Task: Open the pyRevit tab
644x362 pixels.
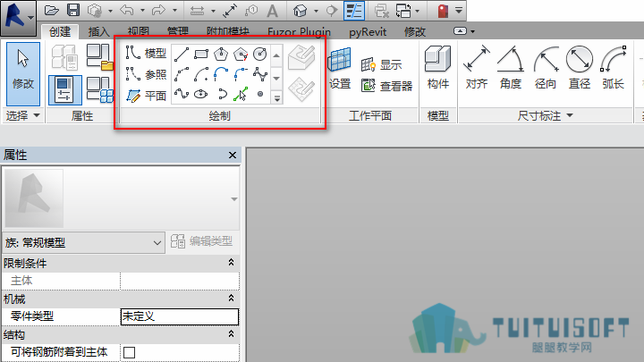Action: pos(368,31)
